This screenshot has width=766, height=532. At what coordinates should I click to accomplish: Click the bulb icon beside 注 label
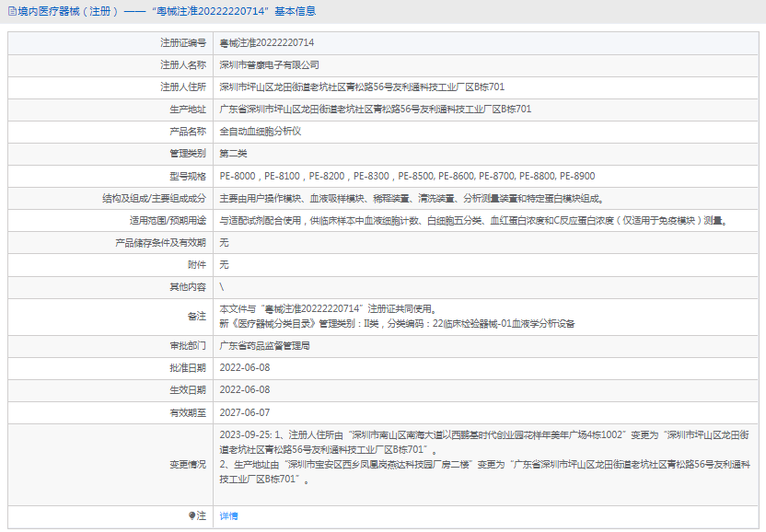[191, 515]
